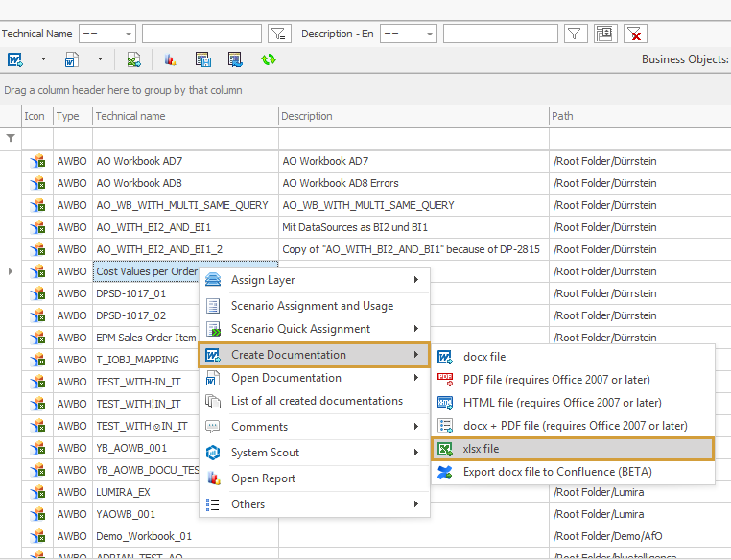The image size is (731, 560).
Task: Clear filters using the red X funnel icon
Action: [x=635, y=35]
